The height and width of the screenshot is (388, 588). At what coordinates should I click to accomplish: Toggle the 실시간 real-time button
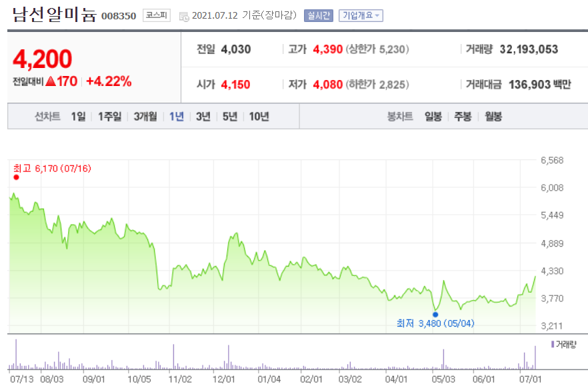pyautogui.click(x=318, y=15)
